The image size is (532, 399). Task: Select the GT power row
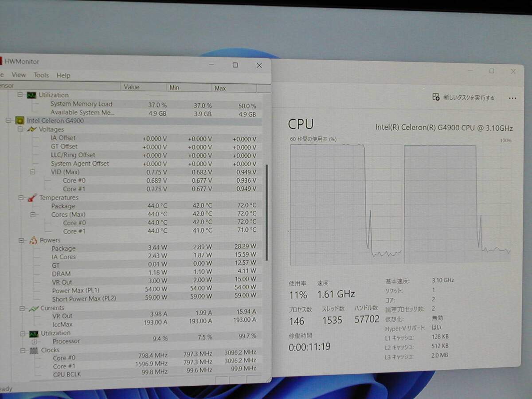point(131,265)
